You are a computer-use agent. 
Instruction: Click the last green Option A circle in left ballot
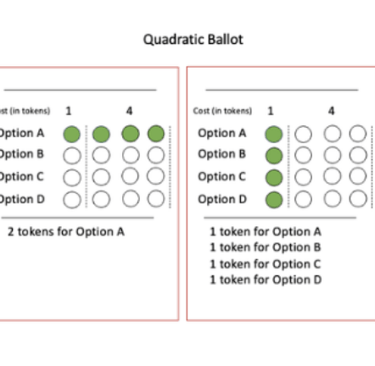[156, 133]
